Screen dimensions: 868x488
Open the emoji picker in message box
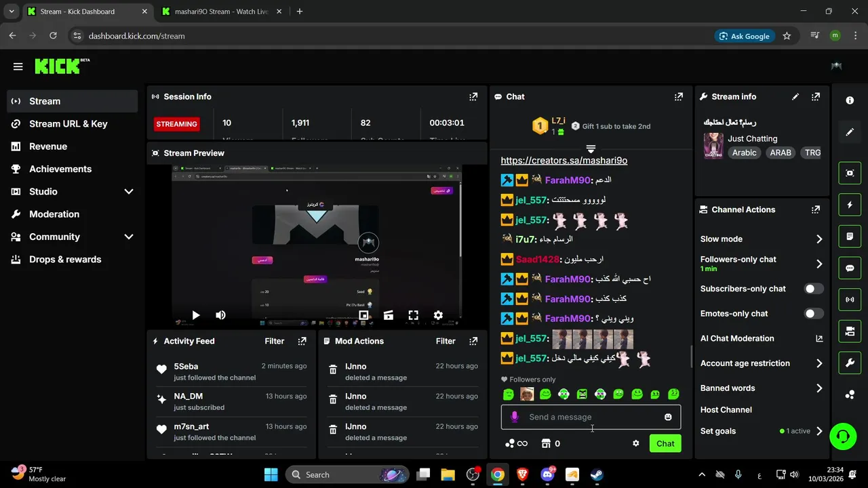click(668, 417)
